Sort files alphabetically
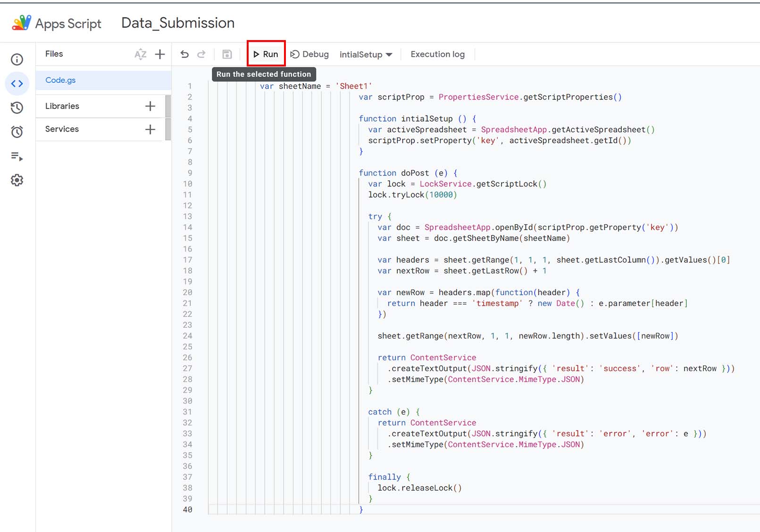This screenshot has height=532, width=760. click(x=140, y=54)
